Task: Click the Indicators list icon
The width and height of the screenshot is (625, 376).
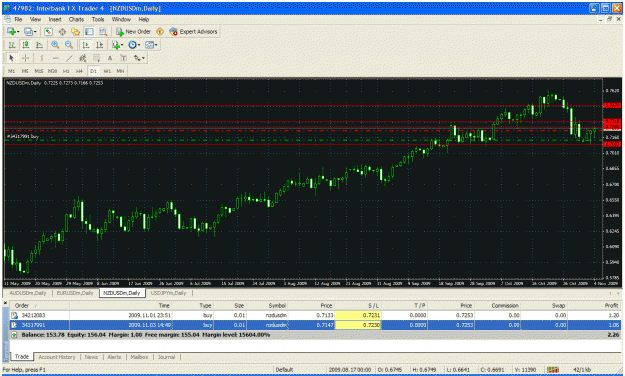Action: [116, 45]
